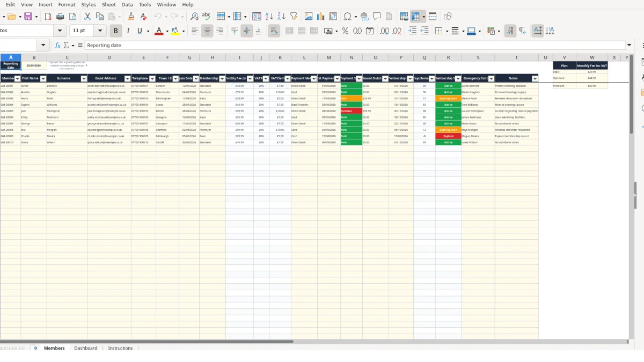
Task: Sort ascending A to Z
Action: tap(269, 17)
